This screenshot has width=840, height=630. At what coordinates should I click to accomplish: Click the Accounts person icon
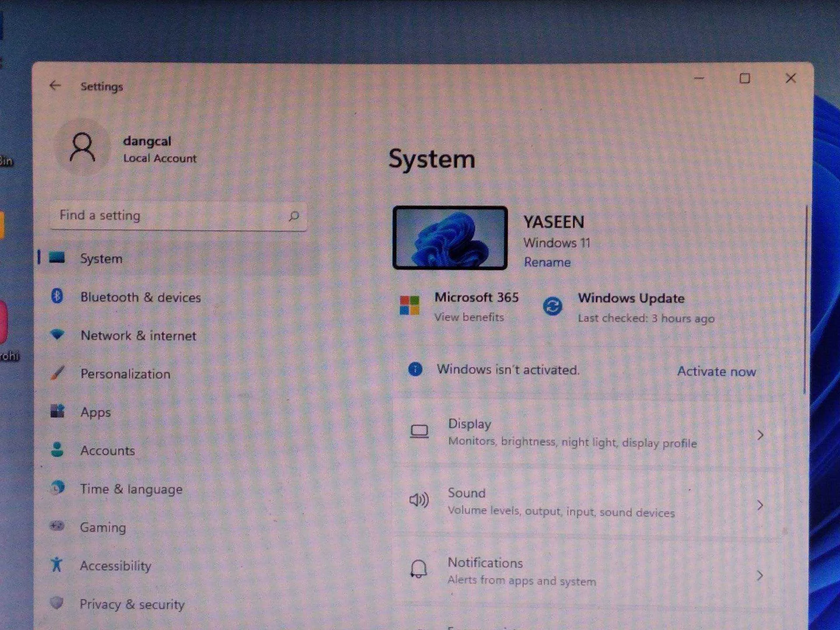57,449
